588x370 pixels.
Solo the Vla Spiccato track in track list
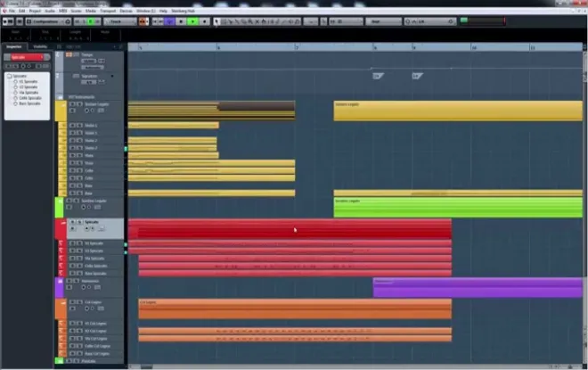[79, 259]
